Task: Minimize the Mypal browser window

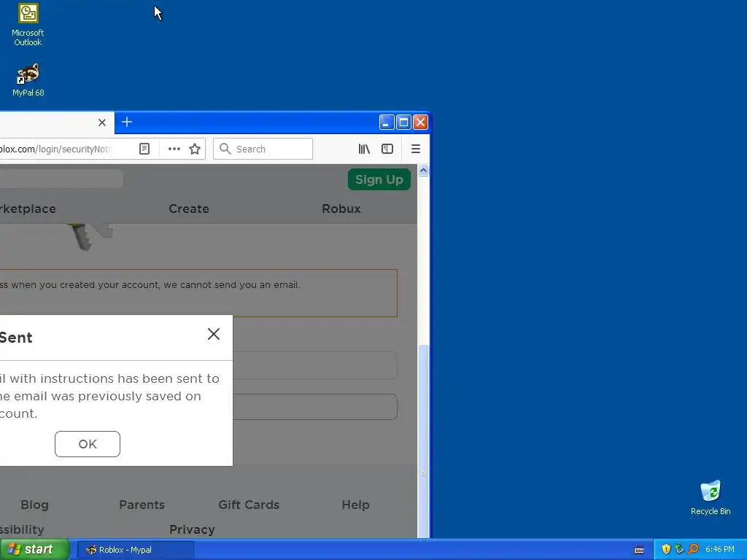Action: click(387, 122)
